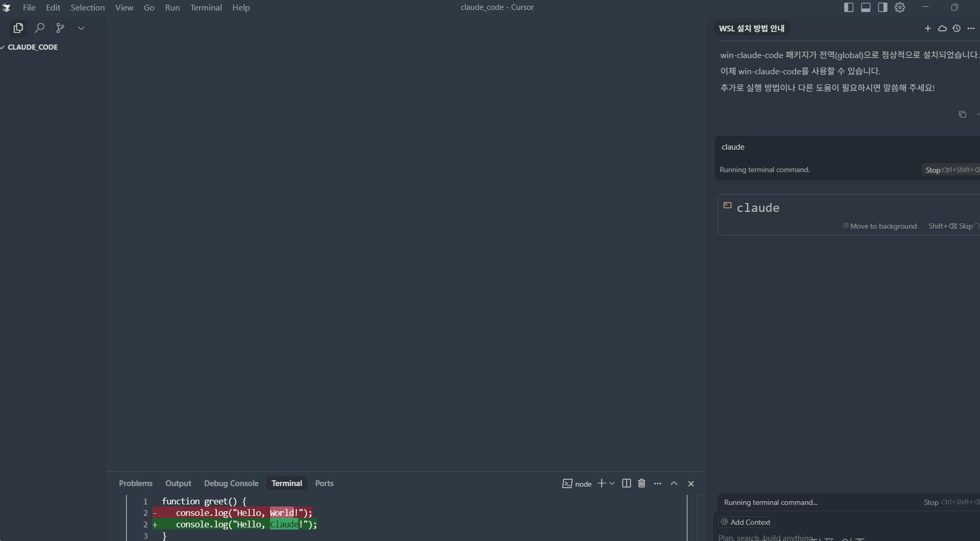Select the node terminal instance
Image resolution: width=980 pixels, height=541 pixels.
click(x=577, y=484)
